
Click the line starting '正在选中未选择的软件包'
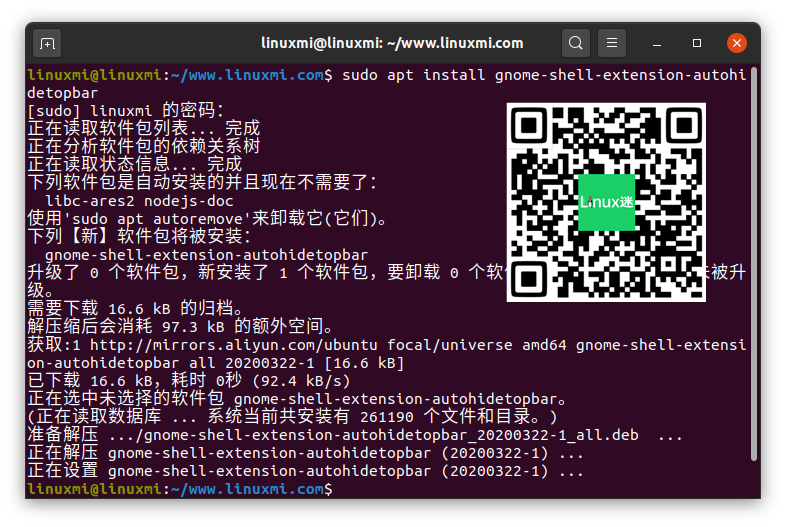[x=297, y=399]
